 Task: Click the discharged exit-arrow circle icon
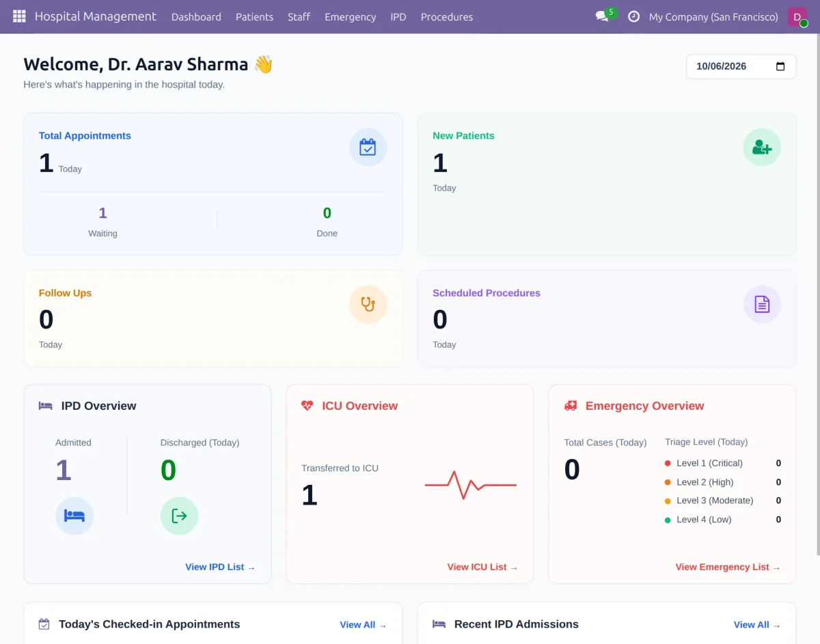tap(179, 516)
